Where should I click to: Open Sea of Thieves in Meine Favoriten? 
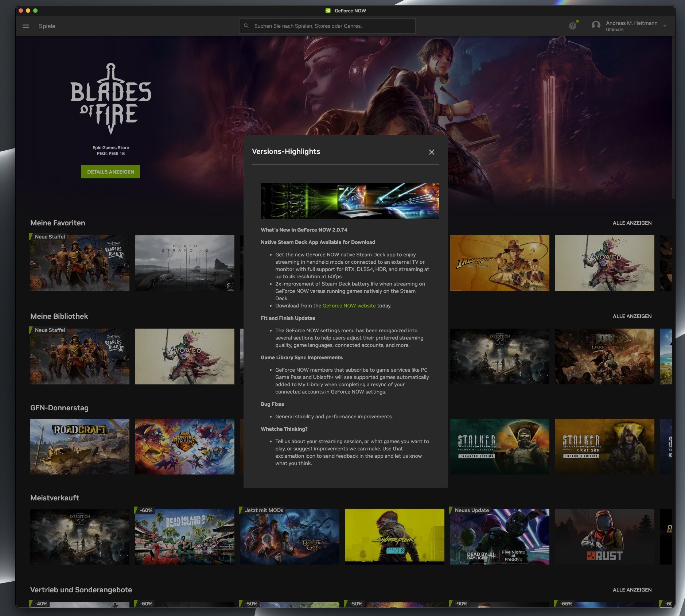coord(80,263)
